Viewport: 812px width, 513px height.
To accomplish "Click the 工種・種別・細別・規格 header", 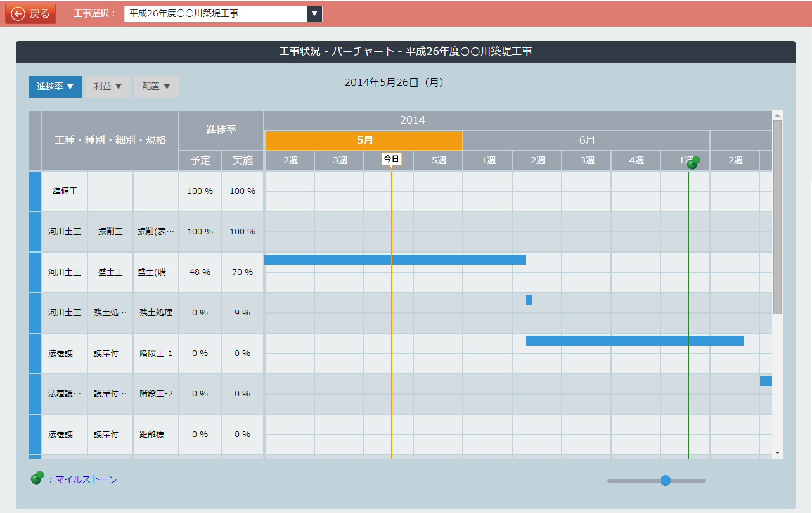I will tap(110, 140).
